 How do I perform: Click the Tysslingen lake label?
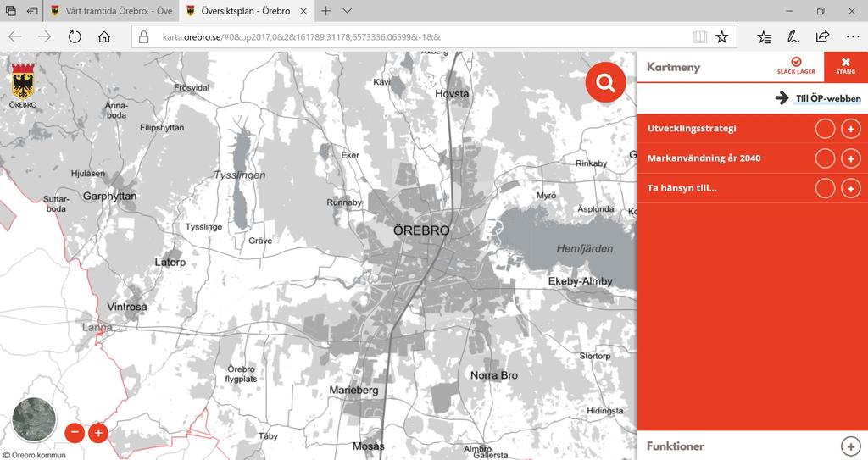240,175
